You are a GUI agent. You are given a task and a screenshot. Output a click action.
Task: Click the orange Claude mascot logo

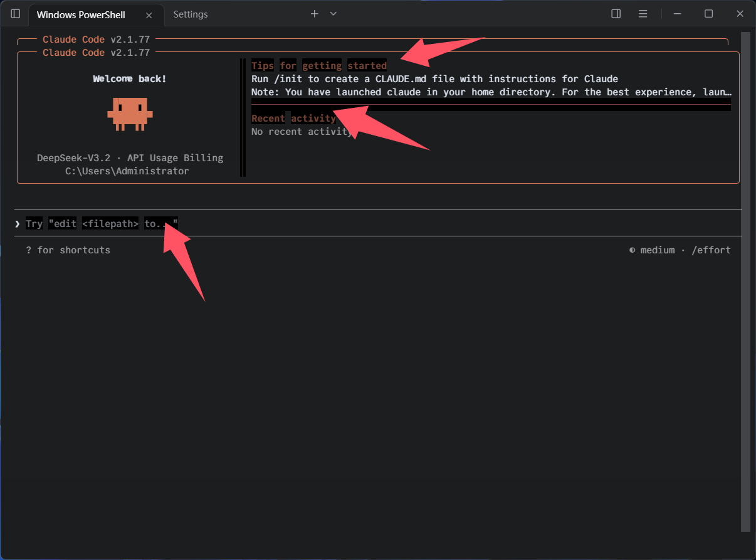click(130, 114)
